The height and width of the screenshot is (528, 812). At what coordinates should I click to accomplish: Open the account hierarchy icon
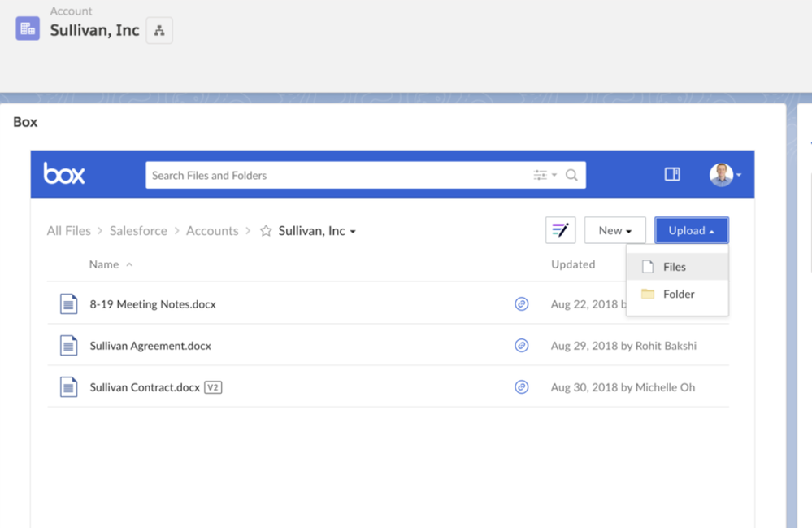159,31
